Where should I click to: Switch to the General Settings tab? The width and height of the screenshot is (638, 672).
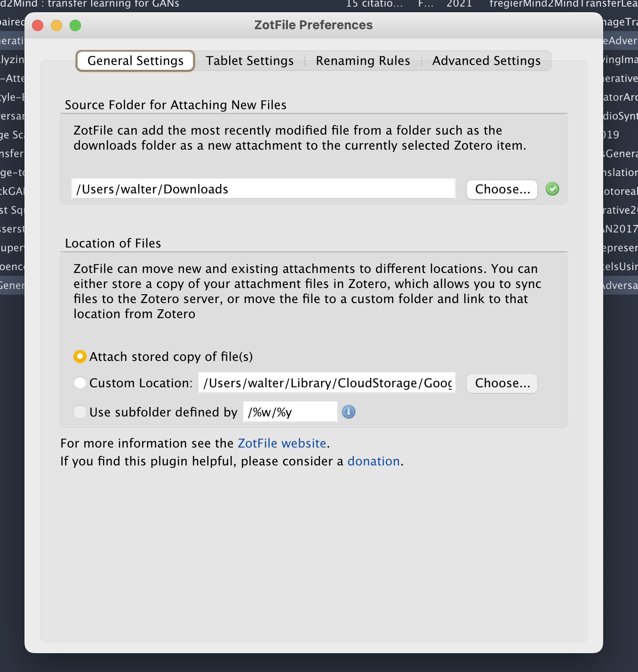tap(136, 61)
